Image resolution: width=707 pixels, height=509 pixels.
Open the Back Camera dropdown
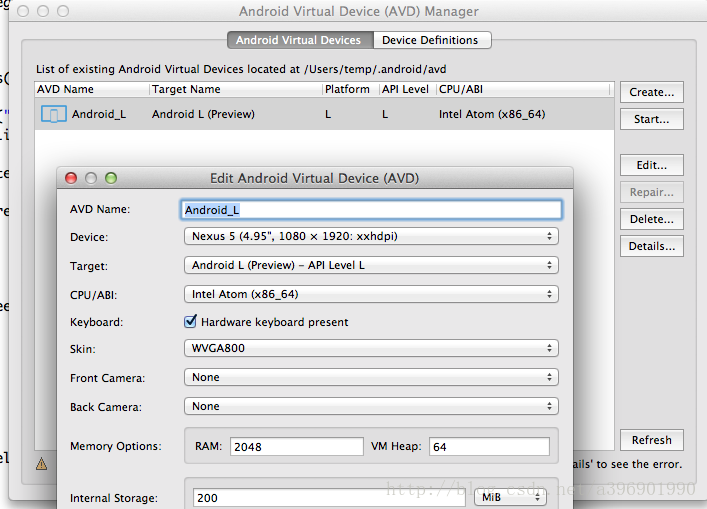coord(371,406)
